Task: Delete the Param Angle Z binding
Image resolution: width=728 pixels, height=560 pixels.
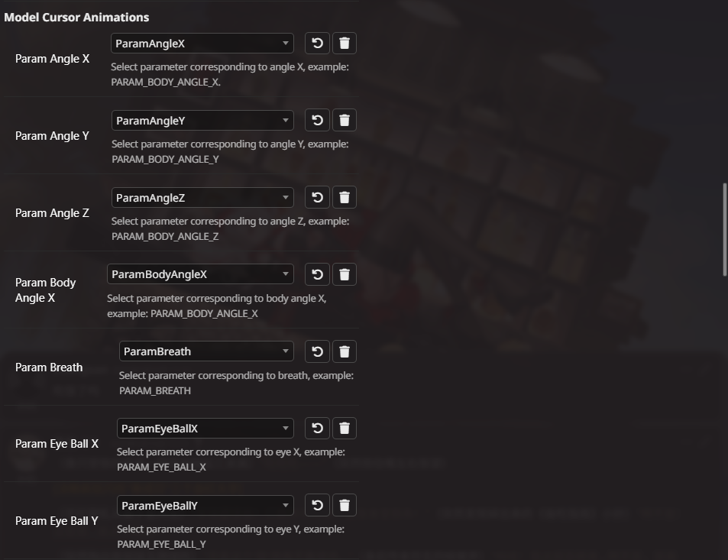Action: tap(345, 197)
